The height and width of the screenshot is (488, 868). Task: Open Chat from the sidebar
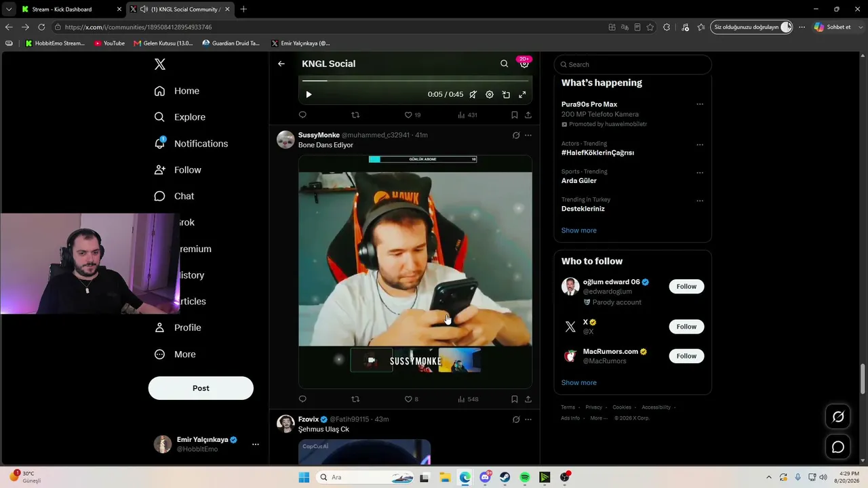[x=174, y=197]
